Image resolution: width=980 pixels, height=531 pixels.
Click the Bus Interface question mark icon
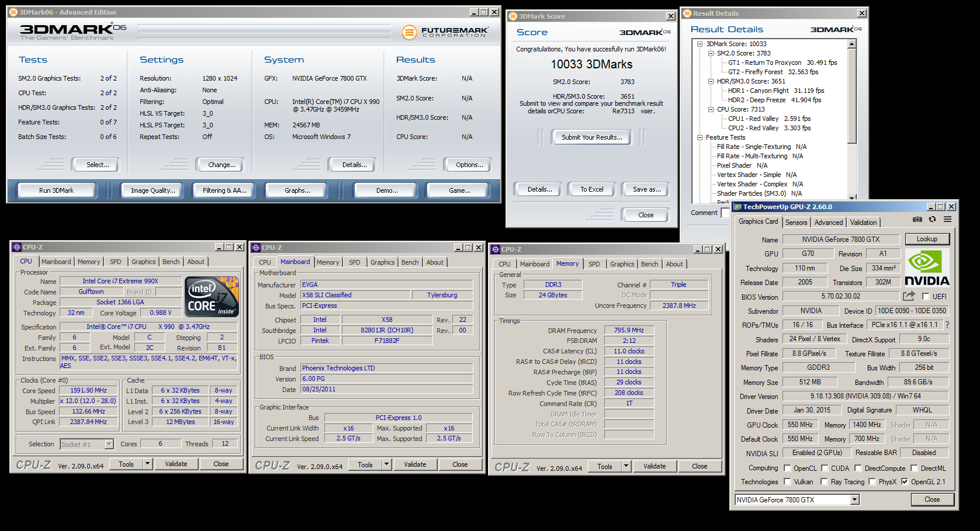pos(947,325)
